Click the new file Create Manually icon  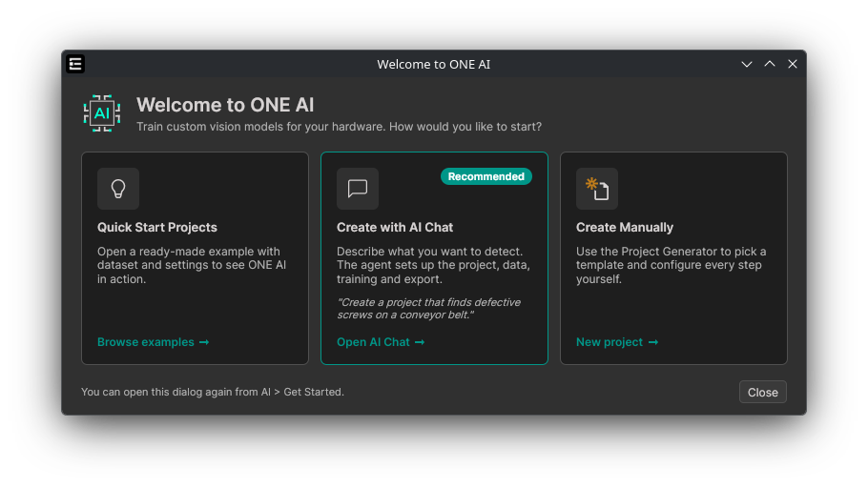[x=597, y=189]
